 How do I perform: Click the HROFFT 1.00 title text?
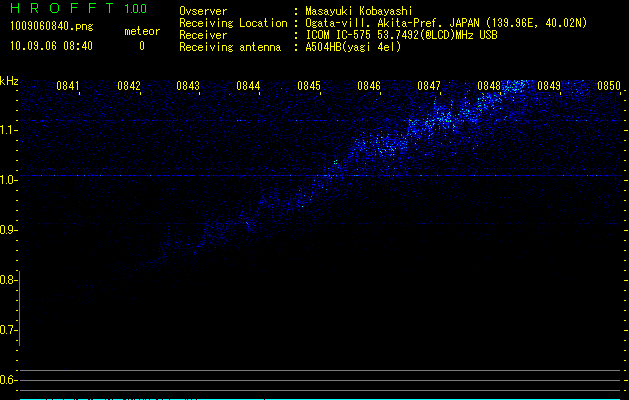coord(79,8)
